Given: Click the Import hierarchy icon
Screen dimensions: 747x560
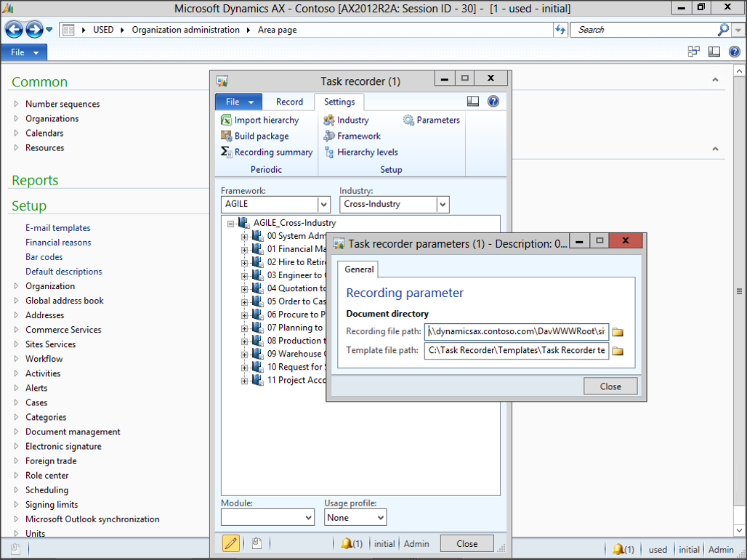Looking at the screenshot, I should 227,121.
